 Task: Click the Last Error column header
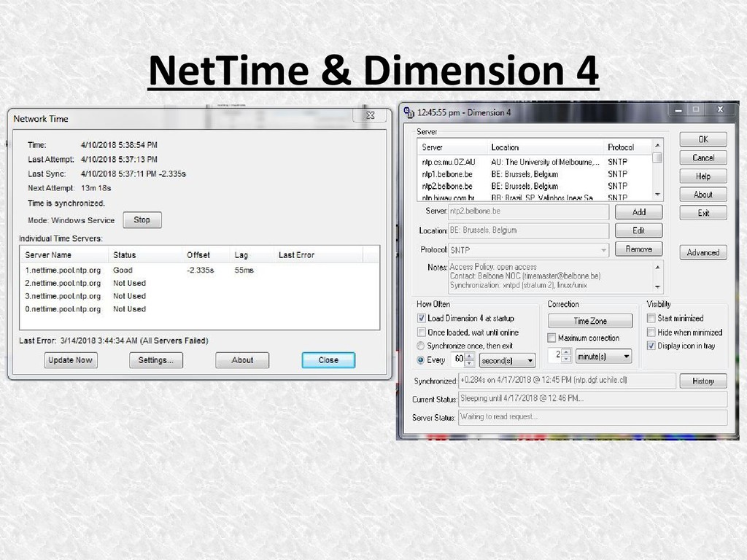(318, 254)
